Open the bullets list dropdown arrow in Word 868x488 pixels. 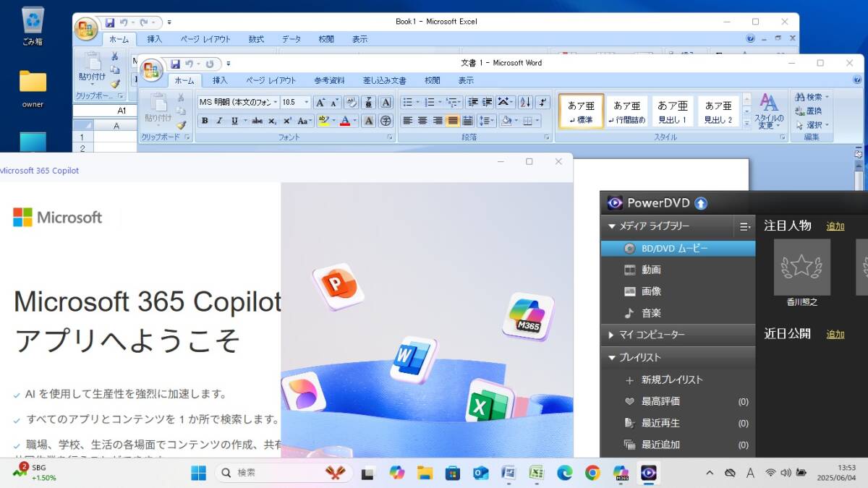point(419,103)
